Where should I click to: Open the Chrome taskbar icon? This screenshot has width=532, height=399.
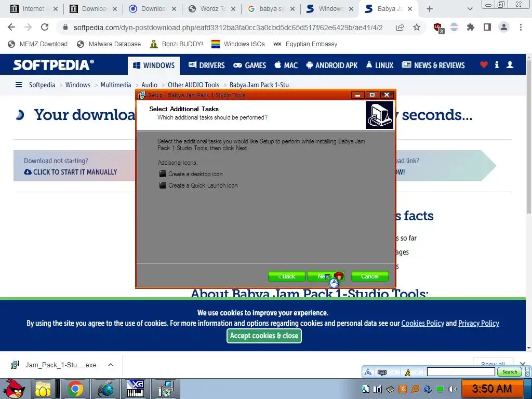pos(75,389)
